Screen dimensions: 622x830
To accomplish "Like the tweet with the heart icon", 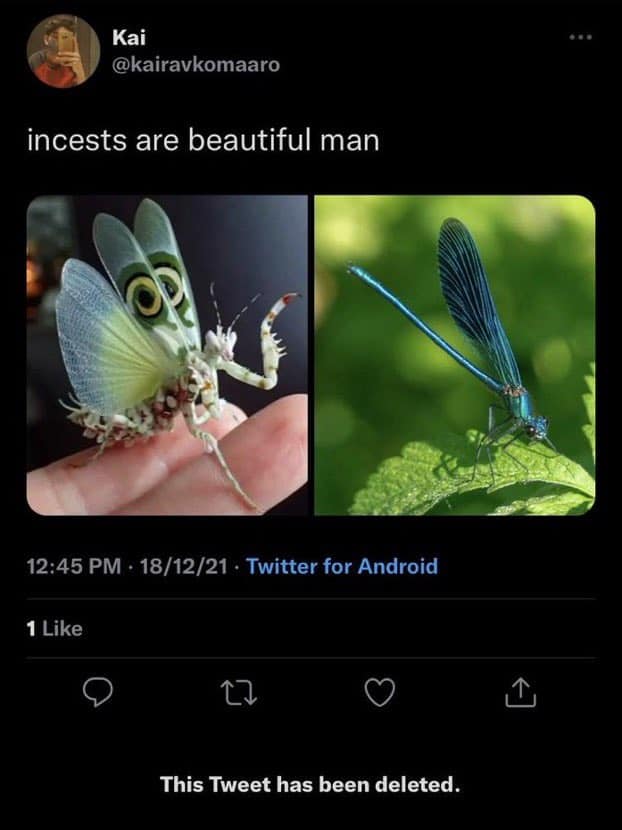I will tap(378, 691).
